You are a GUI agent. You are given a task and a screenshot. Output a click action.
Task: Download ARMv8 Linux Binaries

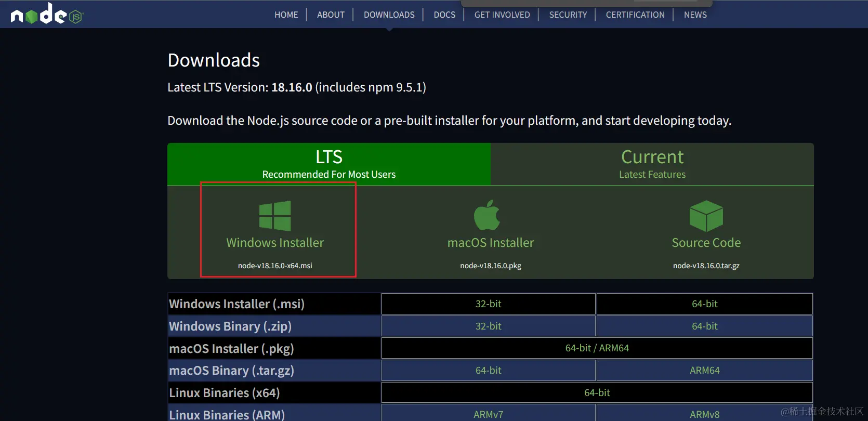coord(705,414)
